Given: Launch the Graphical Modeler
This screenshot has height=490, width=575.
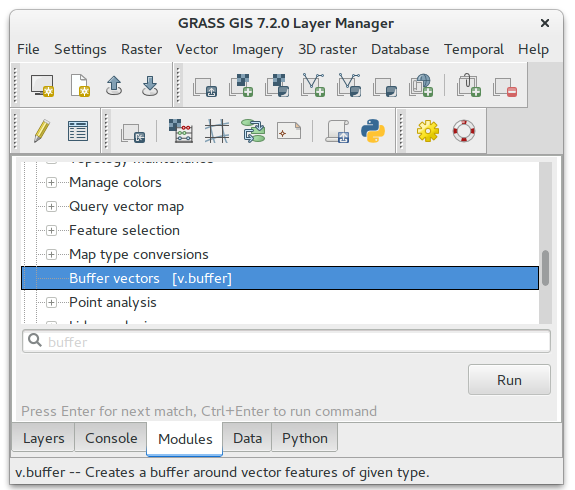Looking at the screenshot, I should click(x=253, y=131).
